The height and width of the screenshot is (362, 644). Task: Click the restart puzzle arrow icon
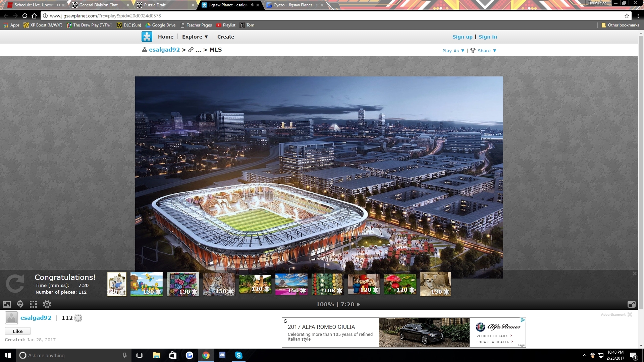tap(15, 284)
